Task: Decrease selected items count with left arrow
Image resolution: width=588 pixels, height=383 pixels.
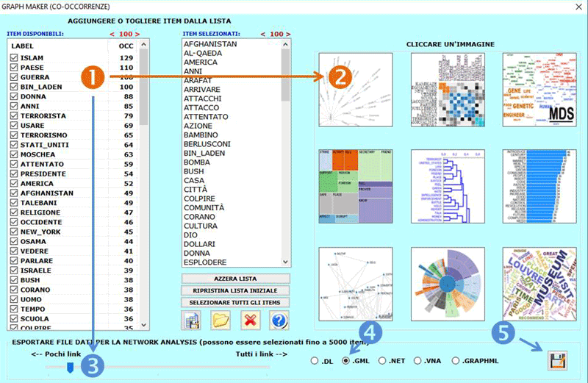Action: 263,34
